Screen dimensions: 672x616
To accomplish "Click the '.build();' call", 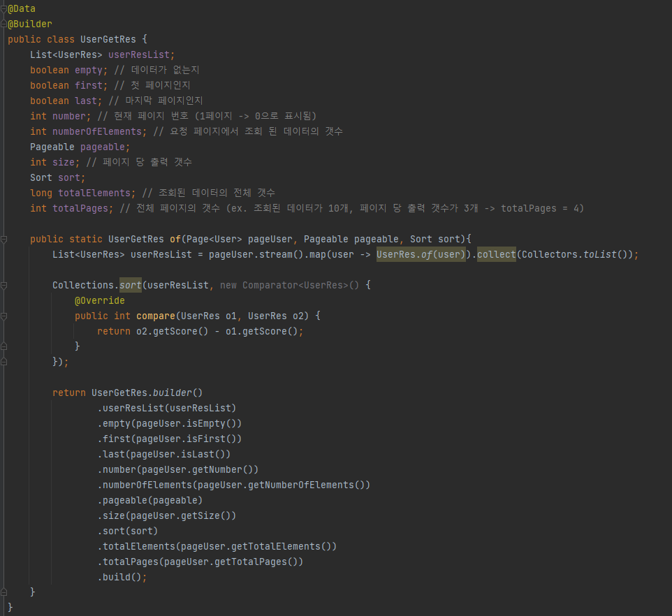I will 122,578.
